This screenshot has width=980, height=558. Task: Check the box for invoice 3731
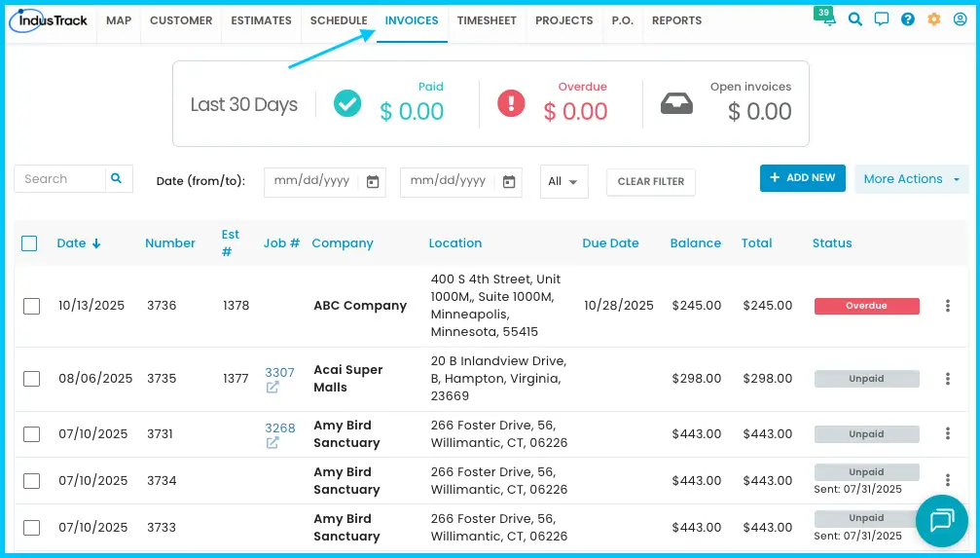pyautogui.click(x=31, y=433)
